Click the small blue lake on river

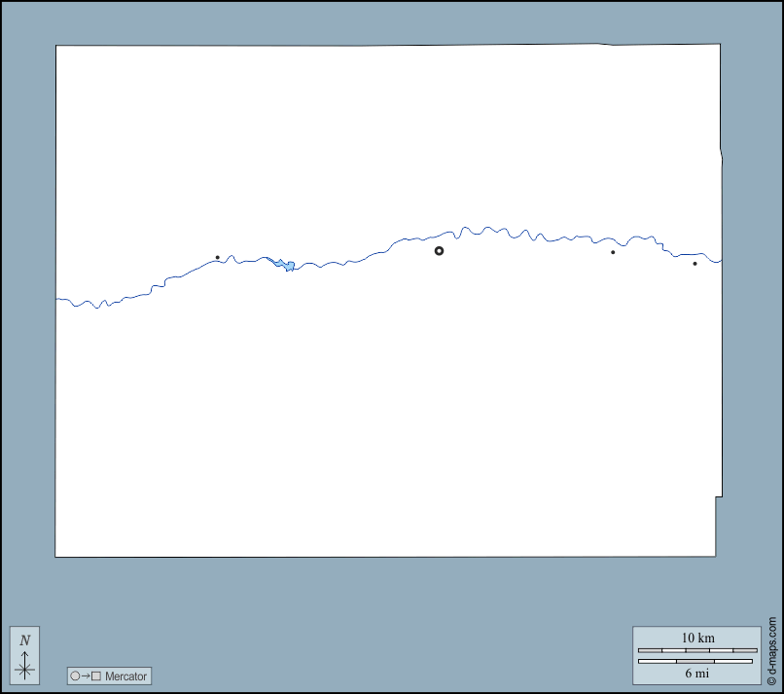[285, 265]
